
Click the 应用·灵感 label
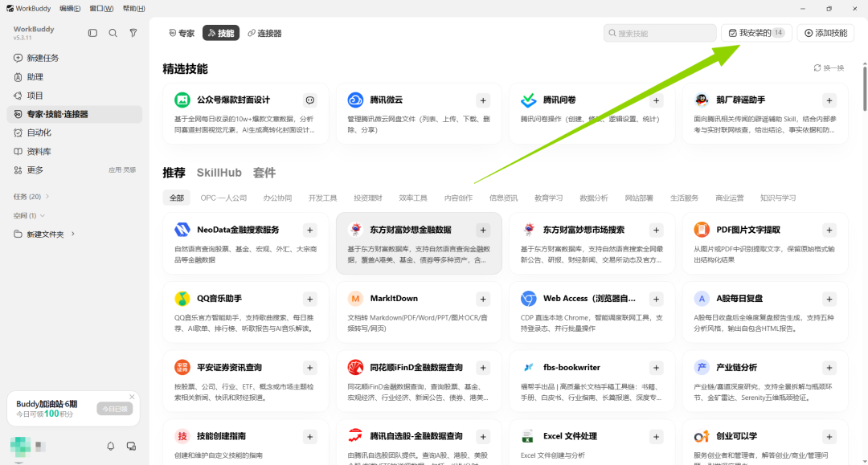[x=122, y=170]
